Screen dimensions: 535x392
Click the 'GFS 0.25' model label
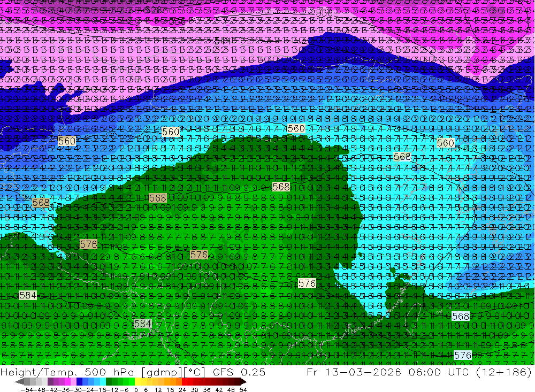(x=239, y=372)
